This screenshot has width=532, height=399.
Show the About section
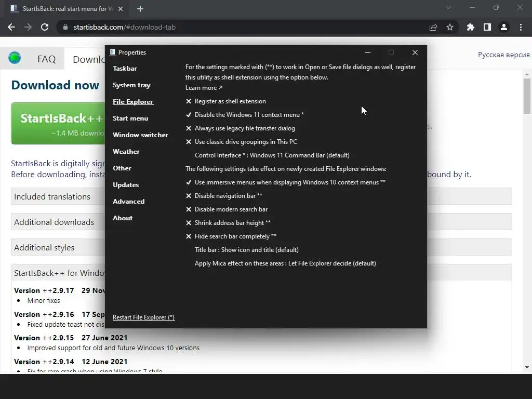click(123, 218)
